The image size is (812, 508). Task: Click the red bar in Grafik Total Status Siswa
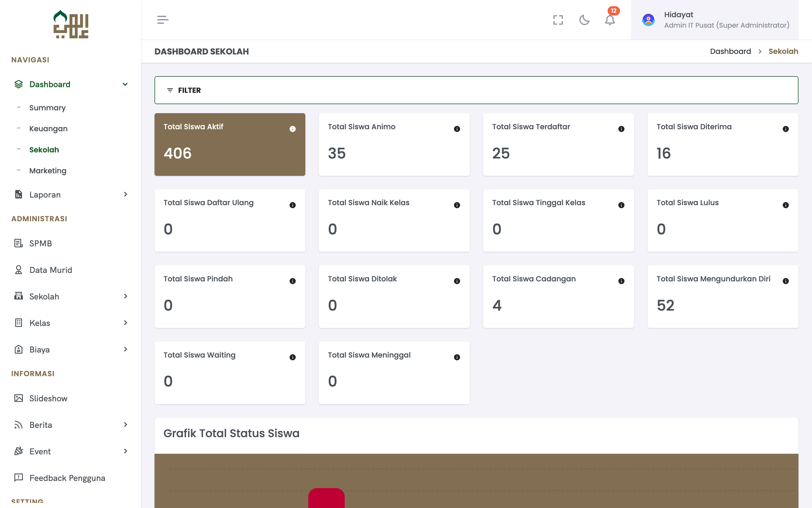tap(326, 498)
